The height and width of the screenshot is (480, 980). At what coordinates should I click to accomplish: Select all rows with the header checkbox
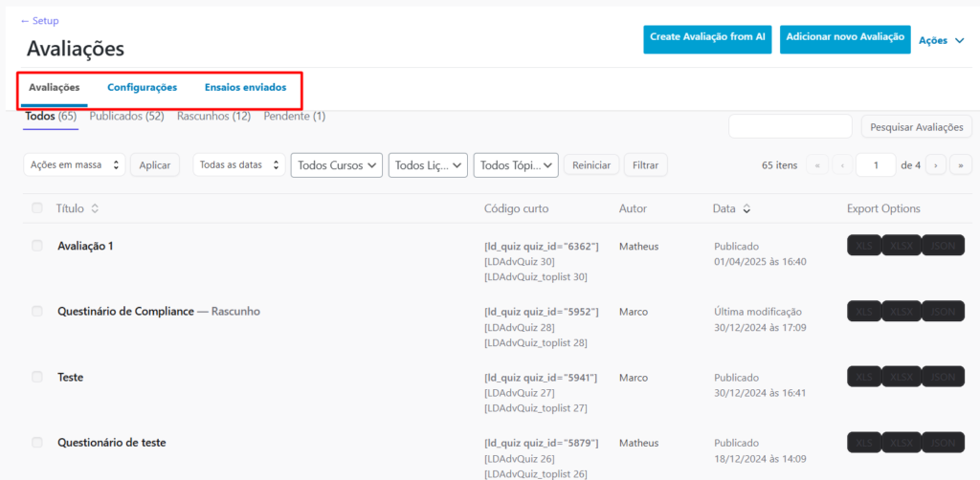(x=37, y=208)
